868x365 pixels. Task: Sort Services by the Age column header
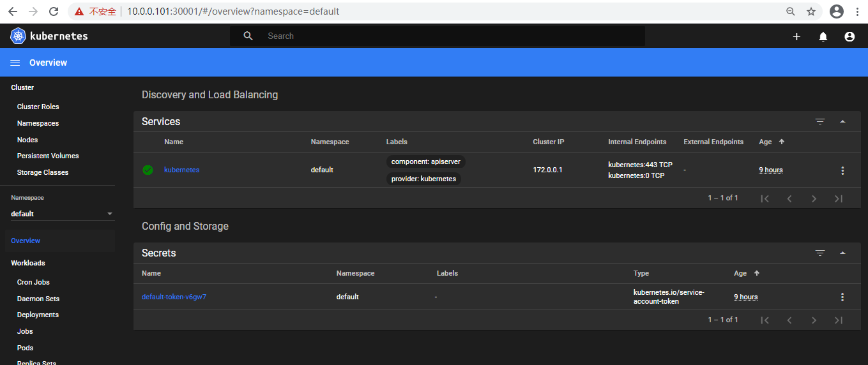765,142
